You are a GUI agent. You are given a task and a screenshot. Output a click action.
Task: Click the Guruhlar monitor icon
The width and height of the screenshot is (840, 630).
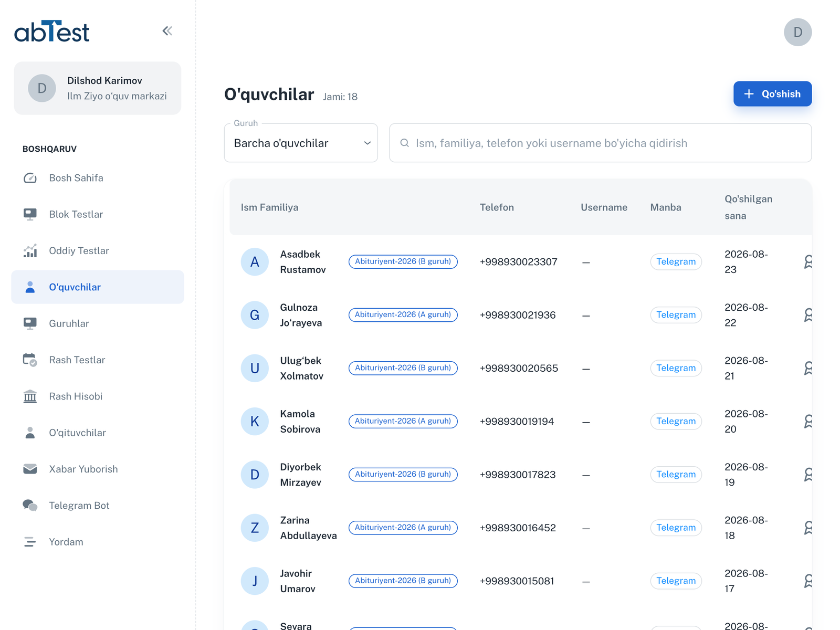click(30, 323)
